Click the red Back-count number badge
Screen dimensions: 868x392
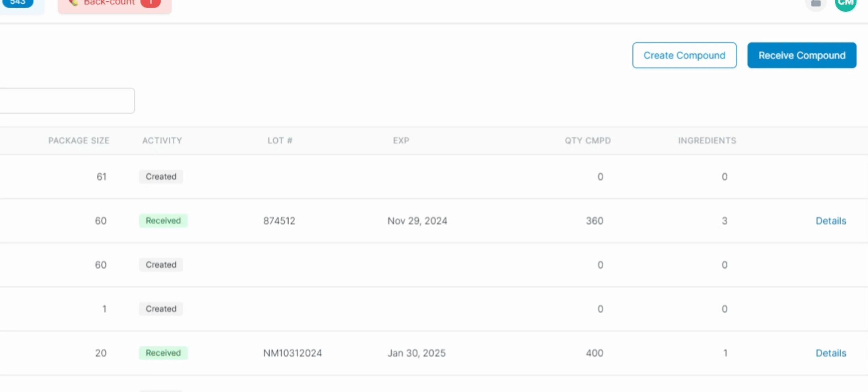coord(150,3)
